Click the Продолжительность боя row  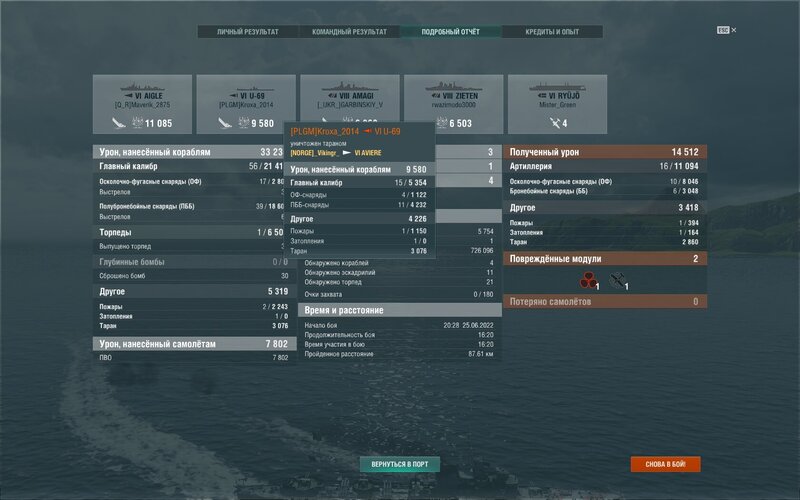tap(399, 335)
